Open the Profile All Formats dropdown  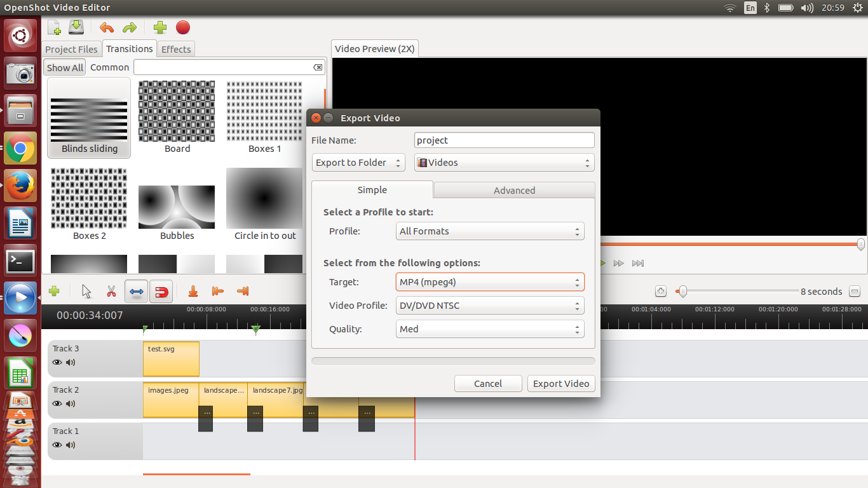click(x=490, y=231)
